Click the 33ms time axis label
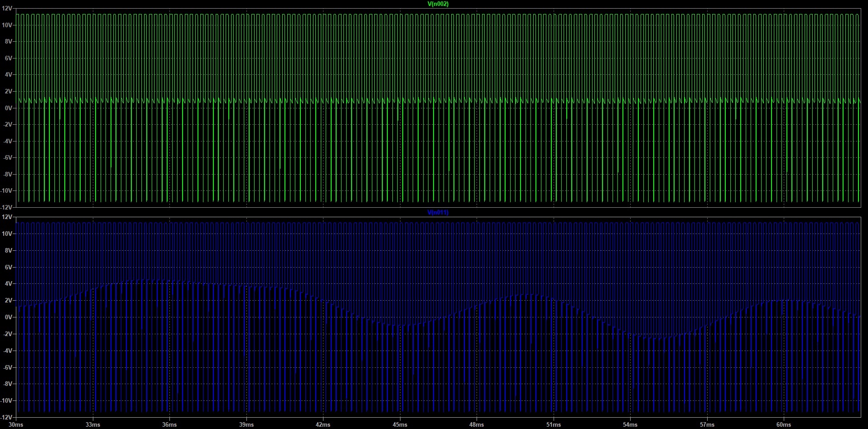Image resolution: width=868 pixels, height=429 pixels. pos(93,425)
